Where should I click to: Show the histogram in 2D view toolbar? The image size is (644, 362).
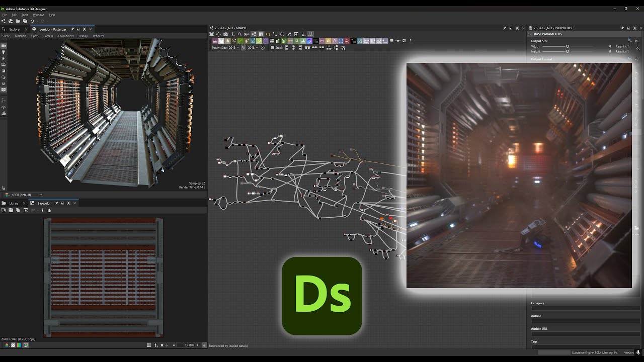pos(49,210)
